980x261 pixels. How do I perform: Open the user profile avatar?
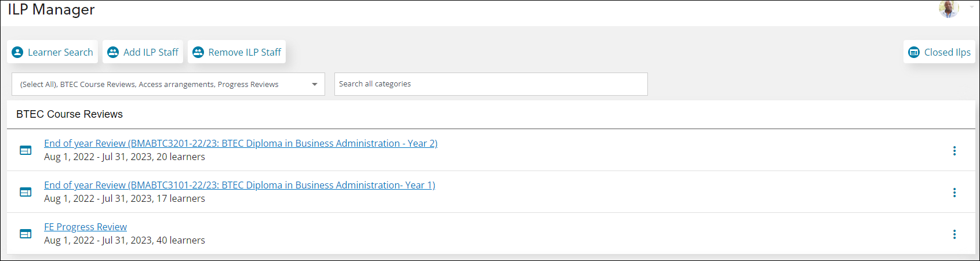pos(949,8)
